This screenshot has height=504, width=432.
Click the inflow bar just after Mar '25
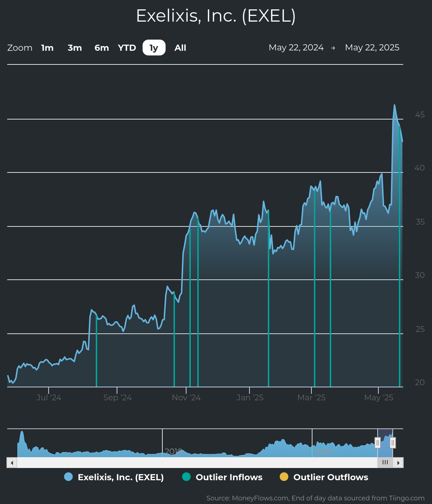click(x=315, y=288)
